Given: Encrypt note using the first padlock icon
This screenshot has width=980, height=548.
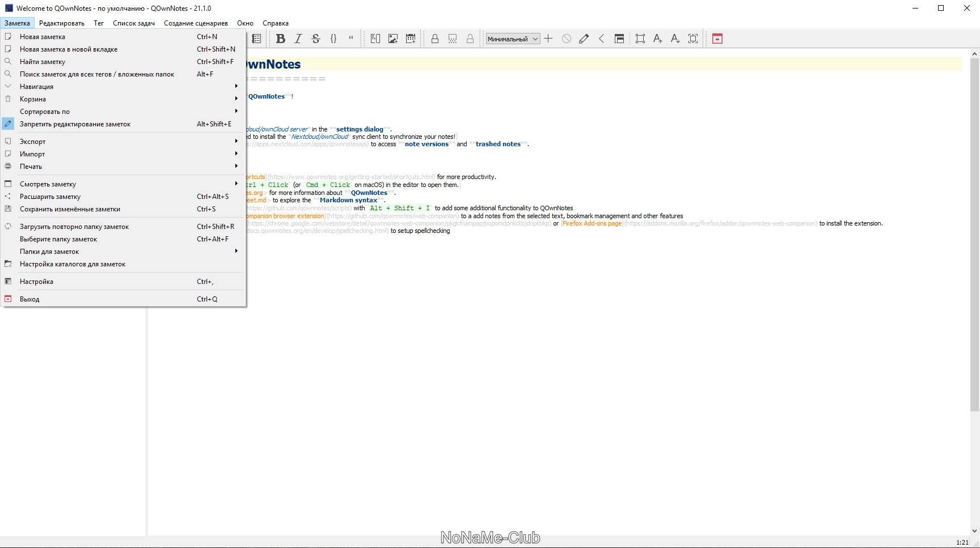Looking at the screenshot, I should pyautogui.click(x=435, y=39).
